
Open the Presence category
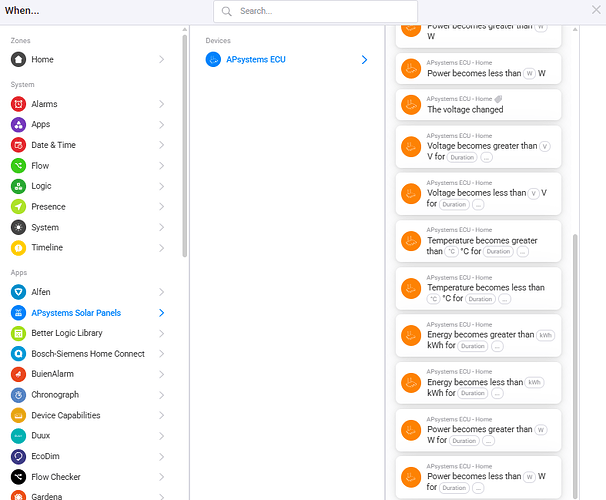point(89,207)
